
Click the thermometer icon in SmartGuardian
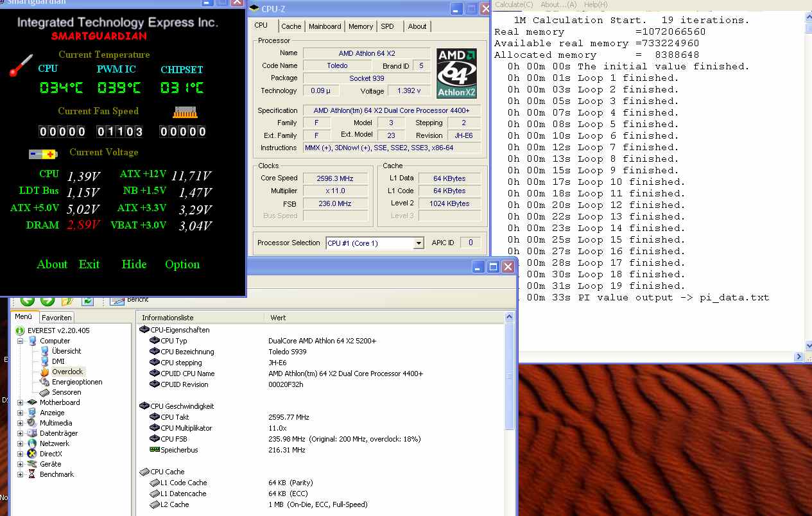(x=21, y=66)
